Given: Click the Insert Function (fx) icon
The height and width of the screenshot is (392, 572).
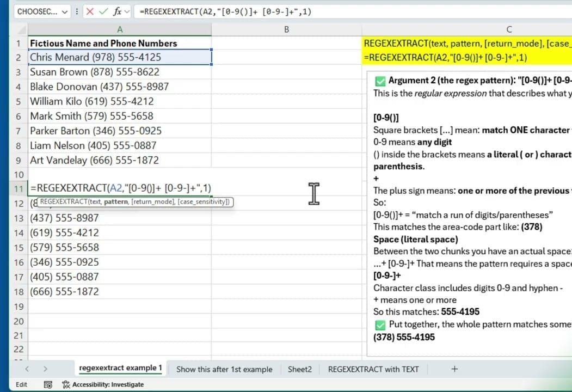Looking at the screenshot, I should tap(118, 11).
